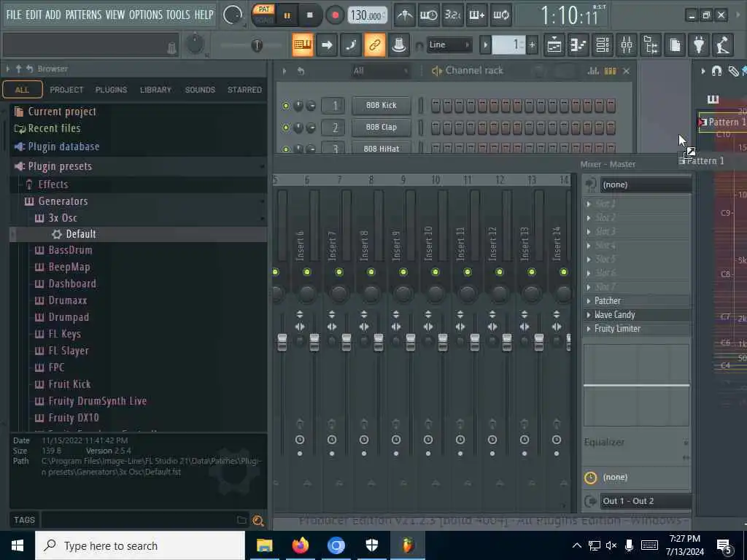
Task: Mute mixer Insert 10 green LED
Action: [436, 272]
